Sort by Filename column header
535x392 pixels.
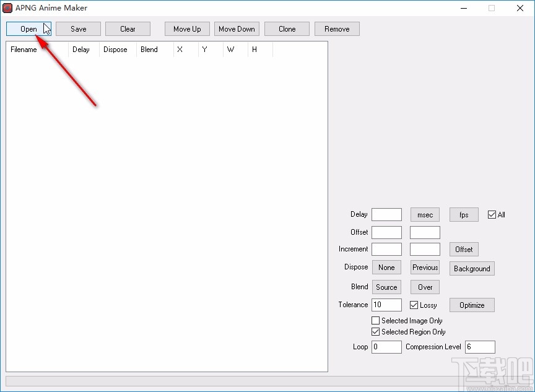[37, 50]
